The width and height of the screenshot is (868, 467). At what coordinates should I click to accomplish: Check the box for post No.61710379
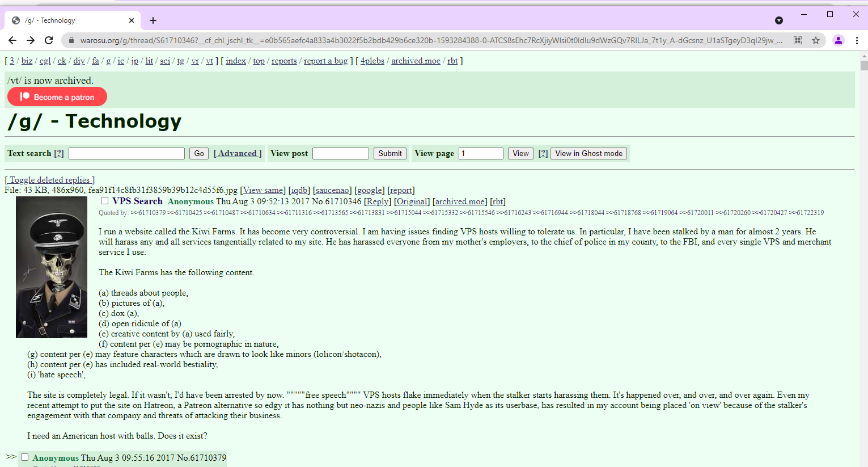point(24,457)
